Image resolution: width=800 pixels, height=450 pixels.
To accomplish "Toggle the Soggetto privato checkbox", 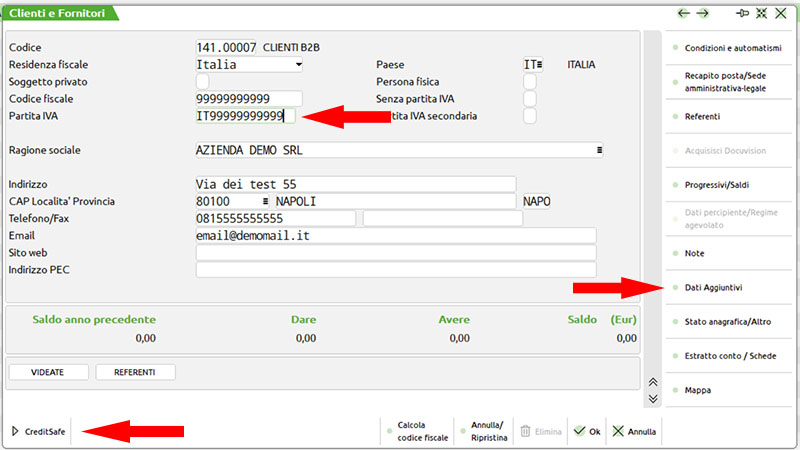I will click(x=203, y=82).
